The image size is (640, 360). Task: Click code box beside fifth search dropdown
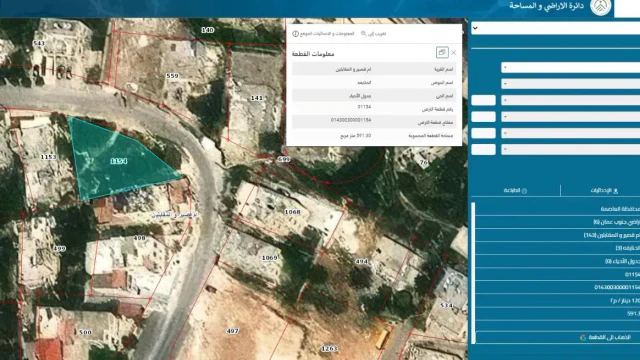[x=483, y=133]
